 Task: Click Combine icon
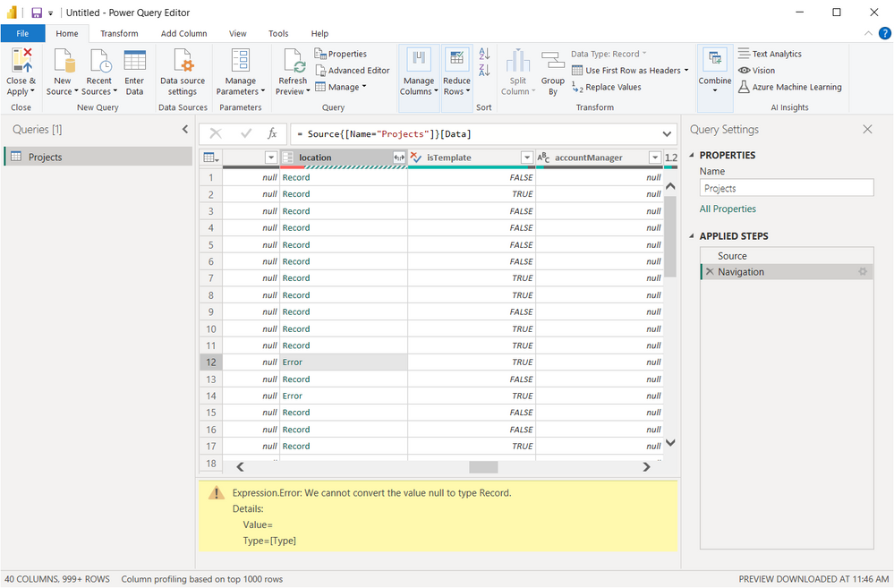pos(714,58)
